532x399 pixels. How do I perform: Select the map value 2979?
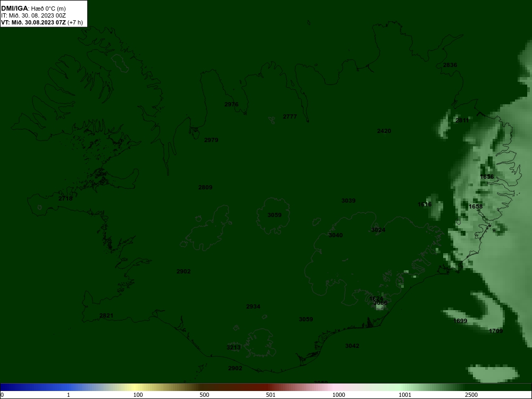(211, 140)
